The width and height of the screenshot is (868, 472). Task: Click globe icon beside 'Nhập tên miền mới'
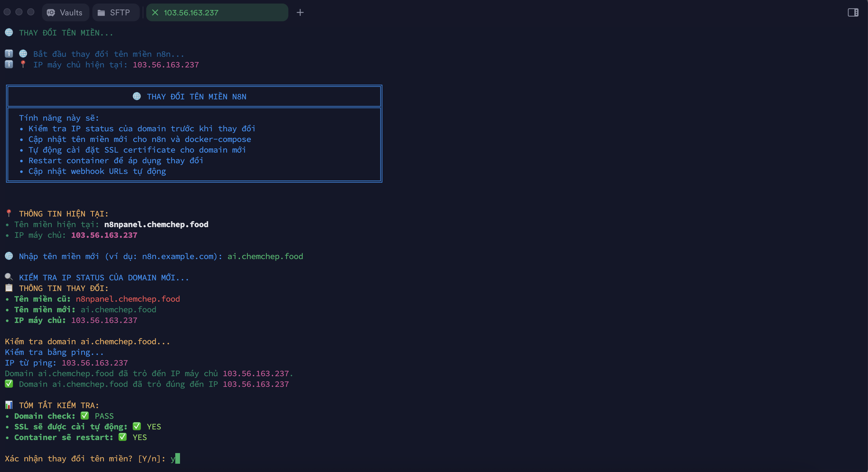(x=9, y=256)
